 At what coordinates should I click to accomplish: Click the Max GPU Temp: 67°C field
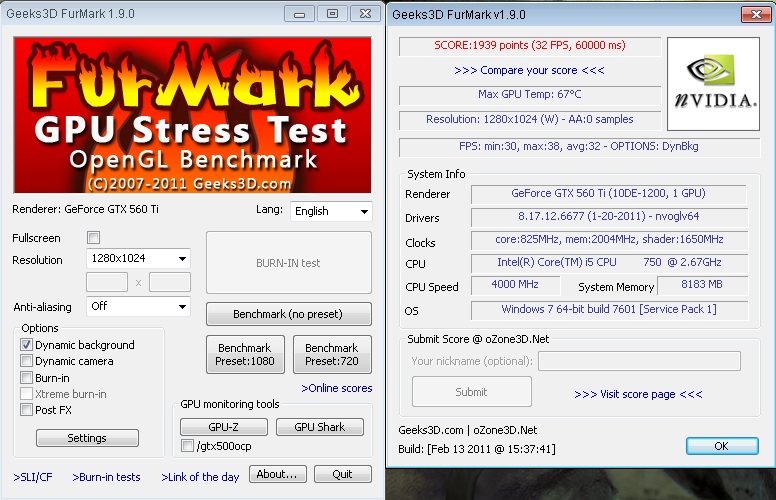530,95
